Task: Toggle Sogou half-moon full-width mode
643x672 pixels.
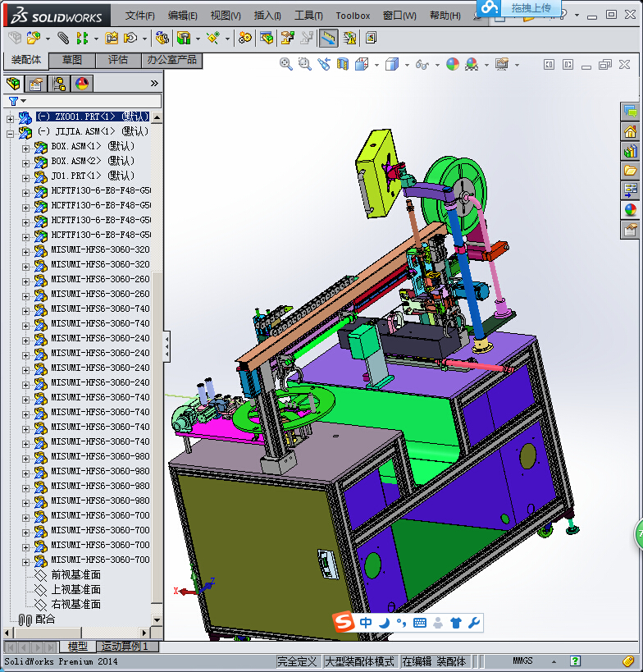Action: pyautogui.click(x=385, y=623)
